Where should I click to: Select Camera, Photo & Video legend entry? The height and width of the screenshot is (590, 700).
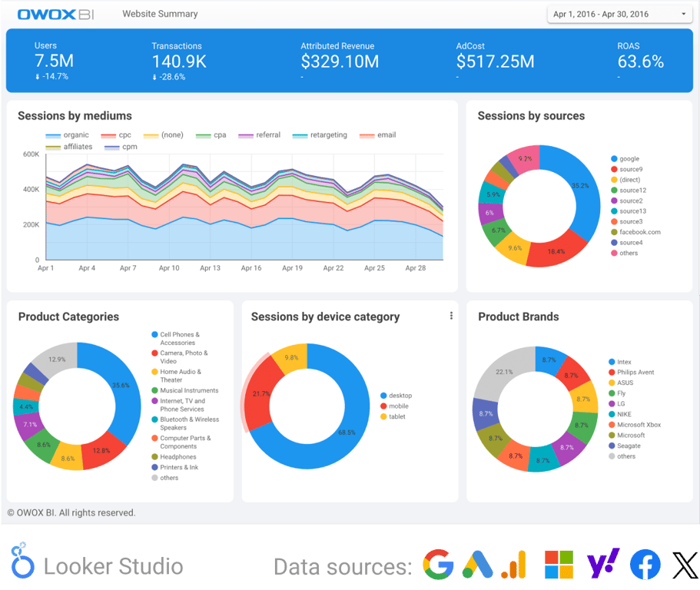180,357
